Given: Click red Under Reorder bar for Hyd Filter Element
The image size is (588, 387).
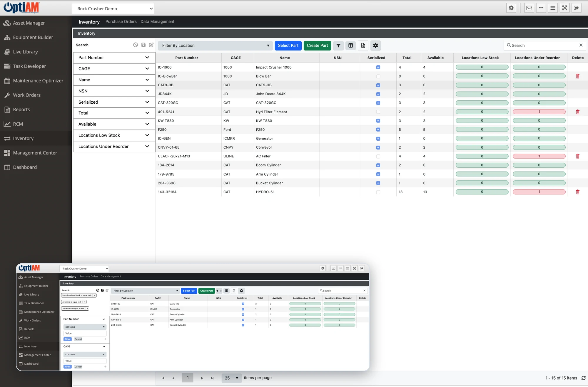Looking at the screenshot, I should pyautogui.click(x=539, y=112).
